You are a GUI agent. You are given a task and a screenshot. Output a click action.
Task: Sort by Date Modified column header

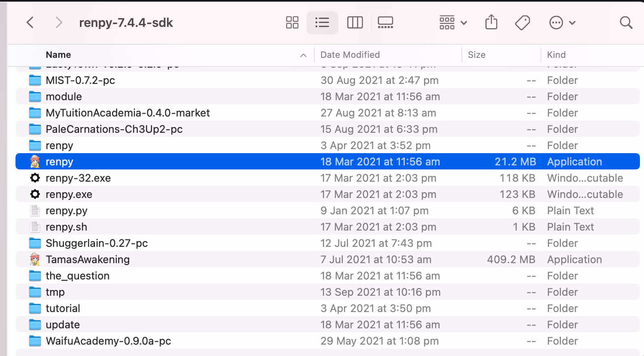(x=350, y=55)
